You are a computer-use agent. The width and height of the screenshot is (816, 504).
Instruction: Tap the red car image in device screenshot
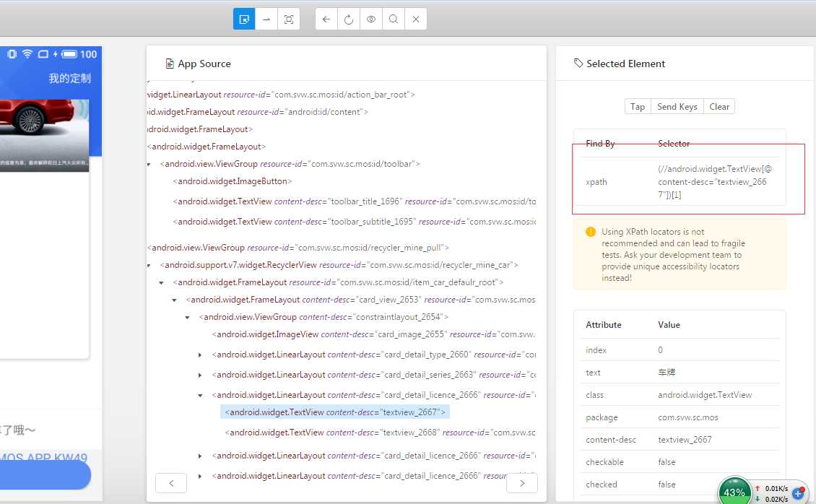tap(44, 135)
